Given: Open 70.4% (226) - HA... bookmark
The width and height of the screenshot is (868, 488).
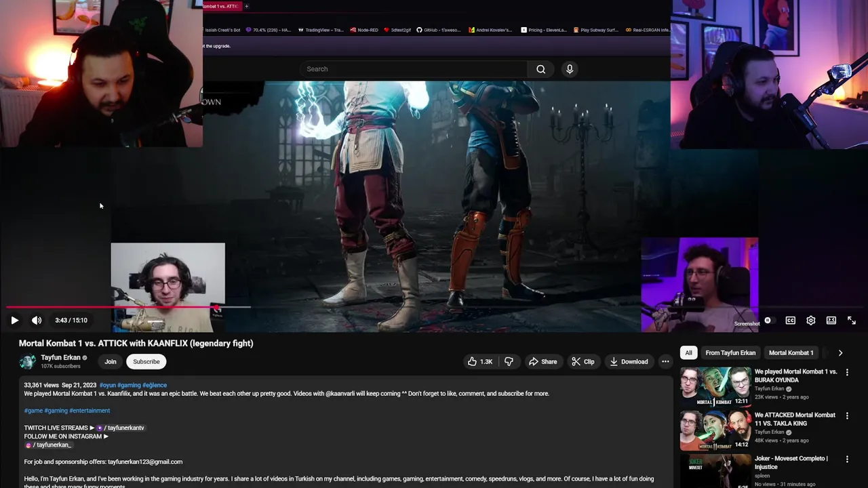Looking at the screenshot, I should pyautogui.click(x=269, y=30).
